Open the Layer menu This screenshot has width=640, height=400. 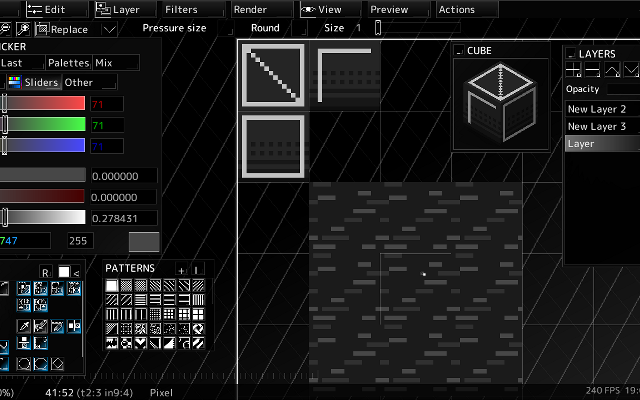pos(125,9)
